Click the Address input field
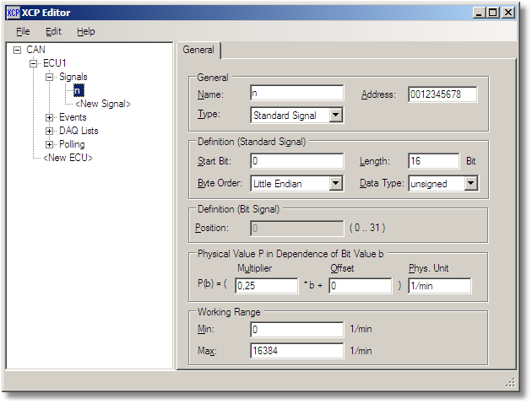 tap(442, 94)
